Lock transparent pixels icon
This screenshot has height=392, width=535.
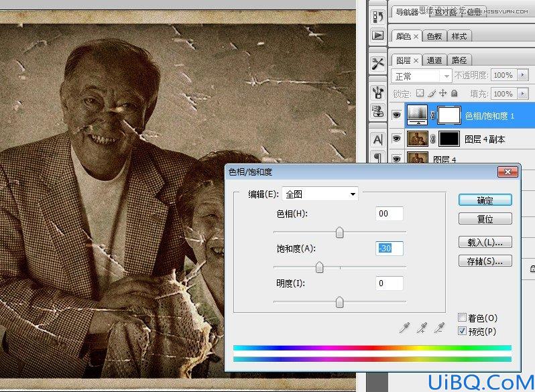click(420, 93)
